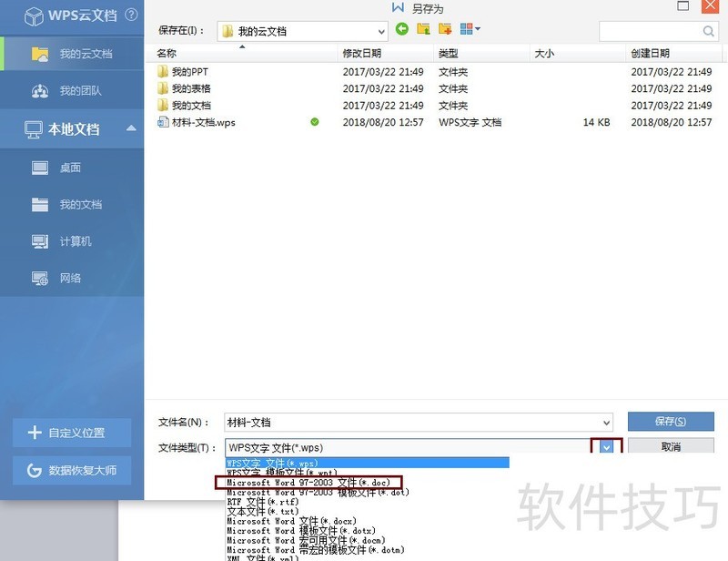Create a new folder with toolbar icon
Image resolution: width=728 pixels, height=561 pixels.
[445, 29]
